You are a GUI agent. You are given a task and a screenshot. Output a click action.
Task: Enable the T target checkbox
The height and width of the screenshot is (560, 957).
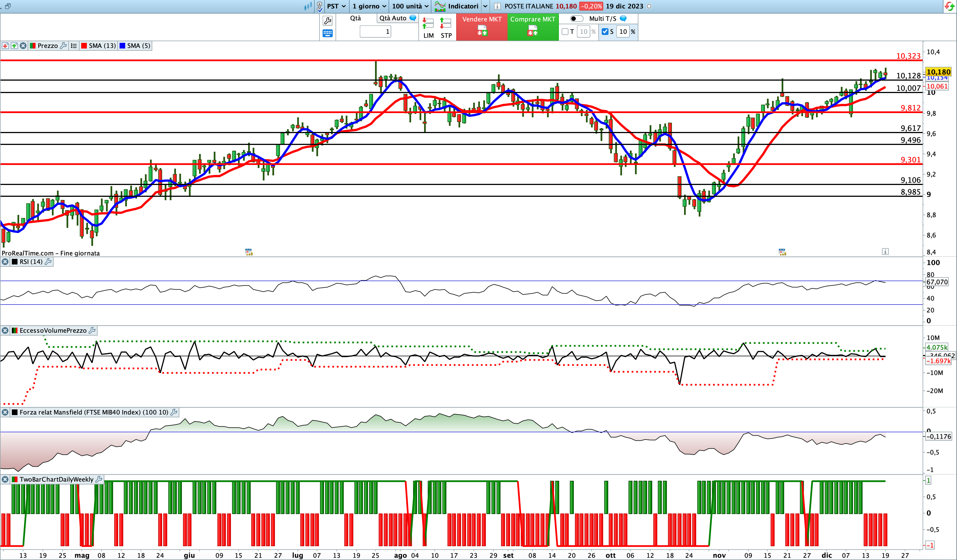(565, 32)
